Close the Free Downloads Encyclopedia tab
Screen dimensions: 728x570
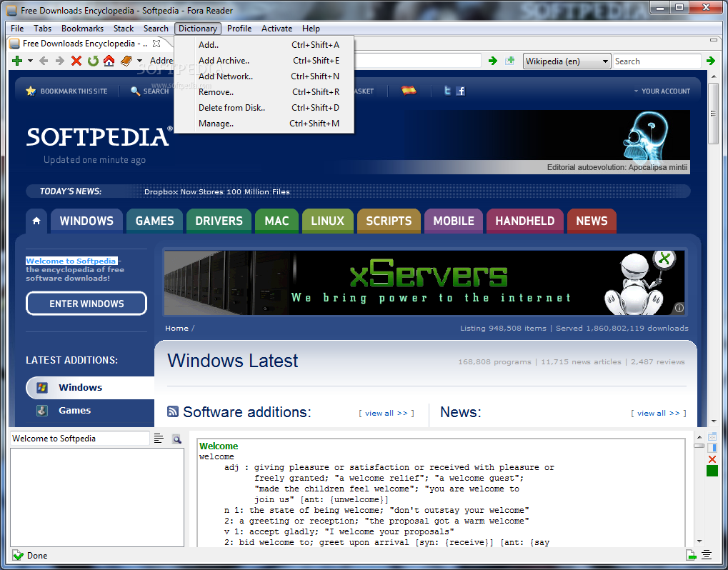[x=156, y=44]
